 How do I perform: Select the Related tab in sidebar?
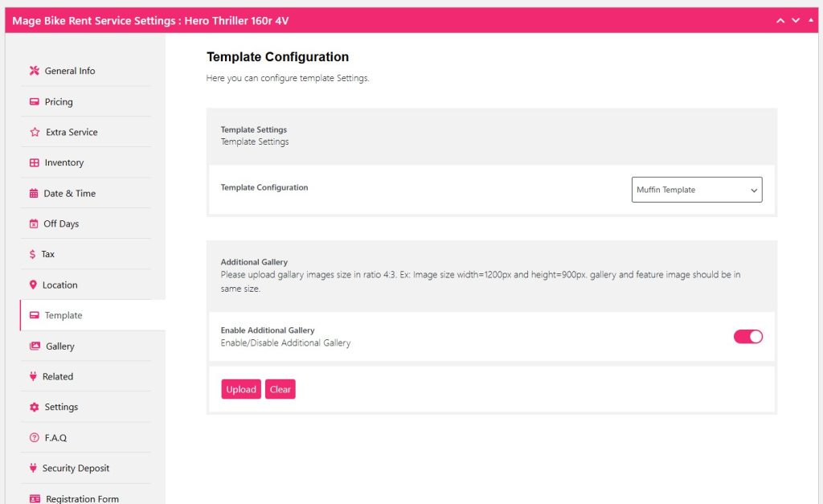click(57, 377)
